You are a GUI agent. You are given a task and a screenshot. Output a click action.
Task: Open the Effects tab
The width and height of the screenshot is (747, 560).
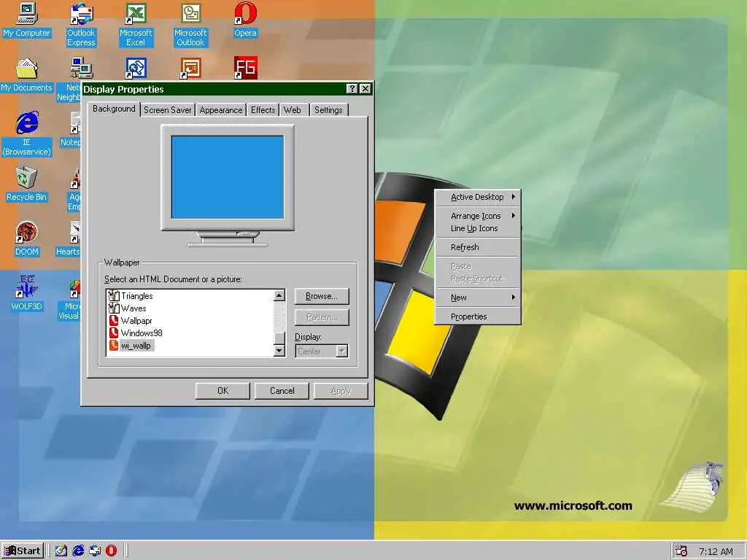coord(263,110)
